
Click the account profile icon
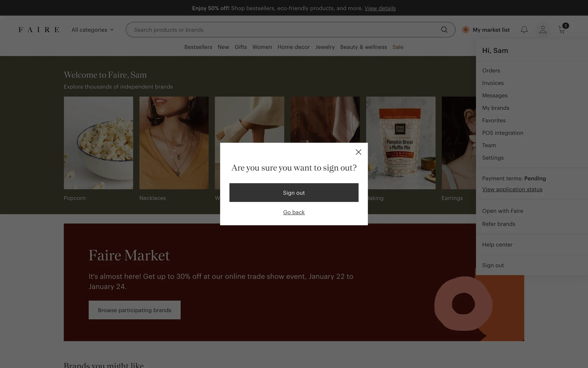[x=543, y=30]
